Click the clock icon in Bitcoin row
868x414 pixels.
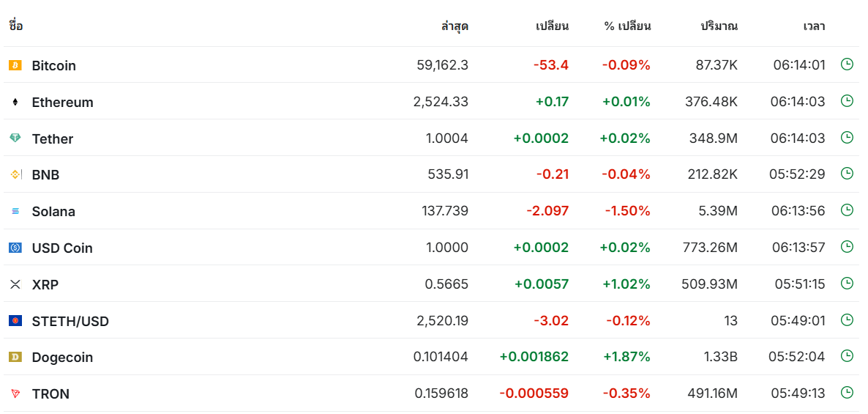(847, 64)
